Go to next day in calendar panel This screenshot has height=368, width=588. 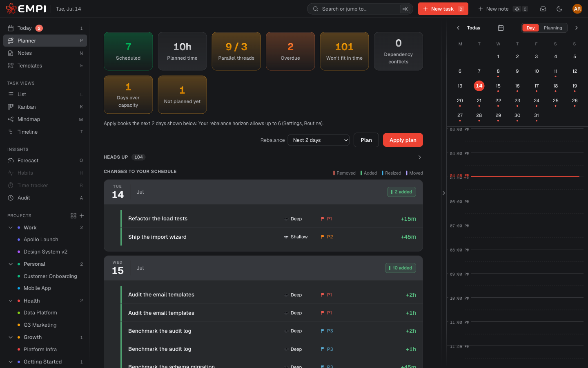577,28
